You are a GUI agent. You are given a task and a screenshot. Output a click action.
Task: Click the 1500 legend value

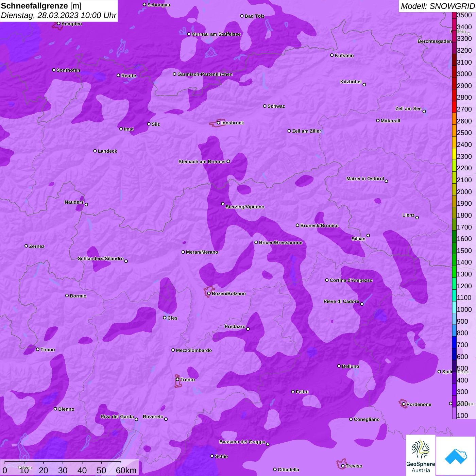pos(464,251)
